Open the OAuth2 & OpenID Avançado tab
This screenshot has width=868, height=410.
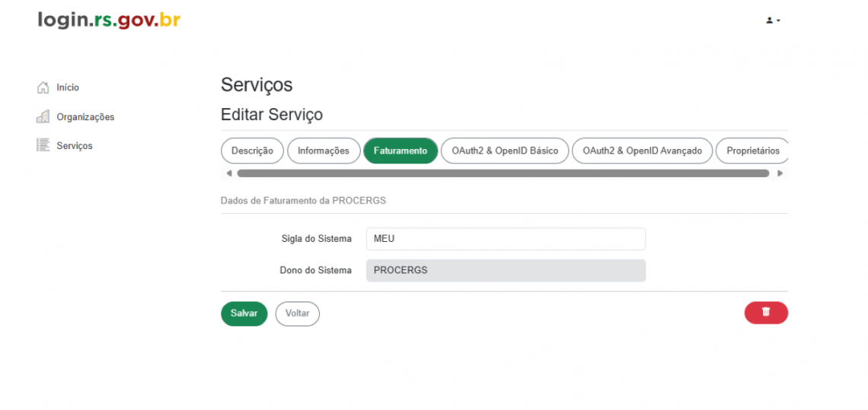642,151
